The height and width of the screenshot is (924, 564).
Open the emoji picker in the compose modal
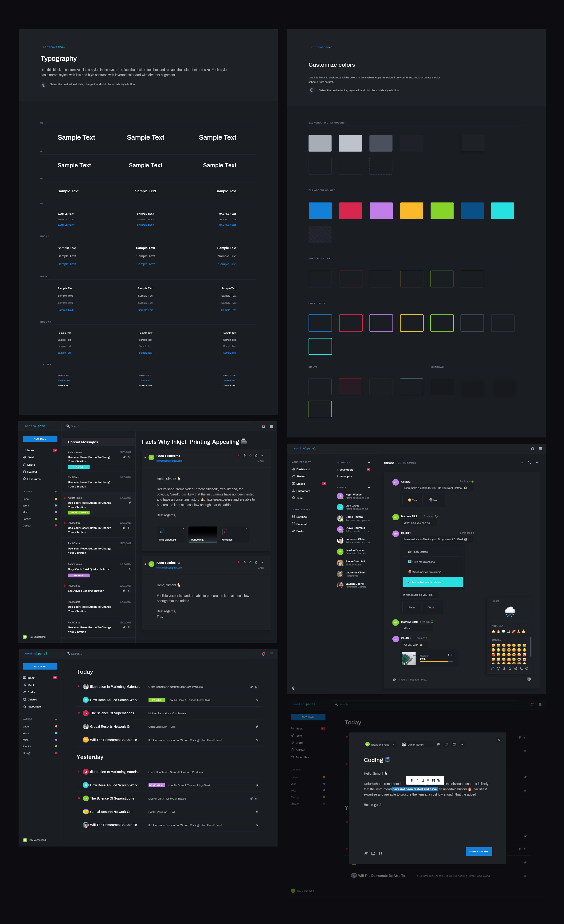coord(373,853)
